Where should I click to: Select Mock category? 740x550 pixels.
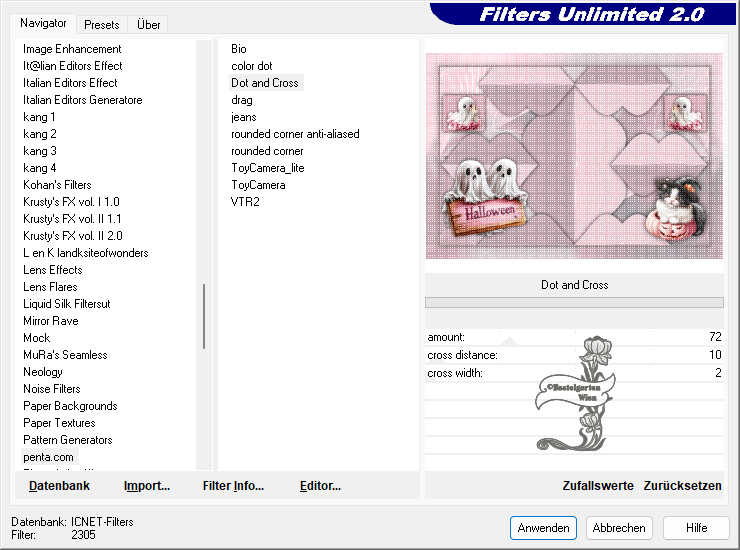click(x=36, y=338)
